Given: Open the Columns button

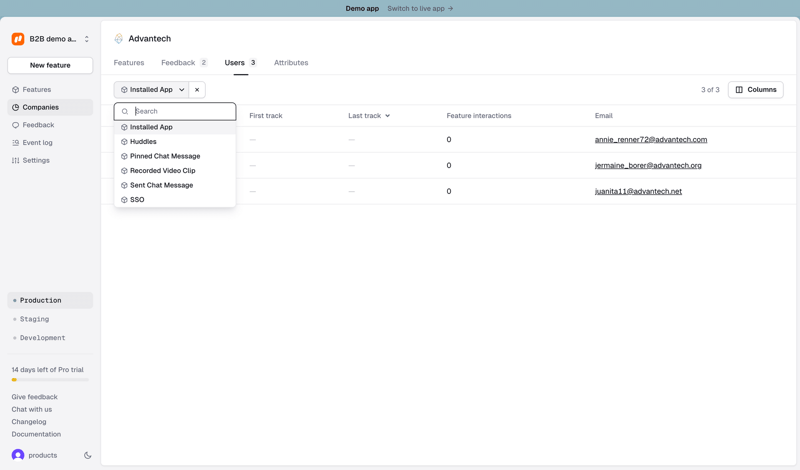Looking at the screenshot, I should [756, 90].
